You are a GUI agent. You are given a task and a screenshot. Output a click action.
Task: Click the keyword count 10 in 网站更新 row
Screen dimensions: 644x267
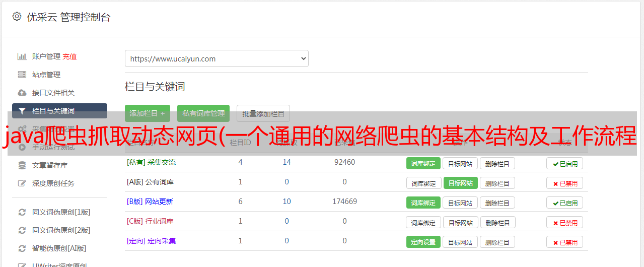pos(287,202)
